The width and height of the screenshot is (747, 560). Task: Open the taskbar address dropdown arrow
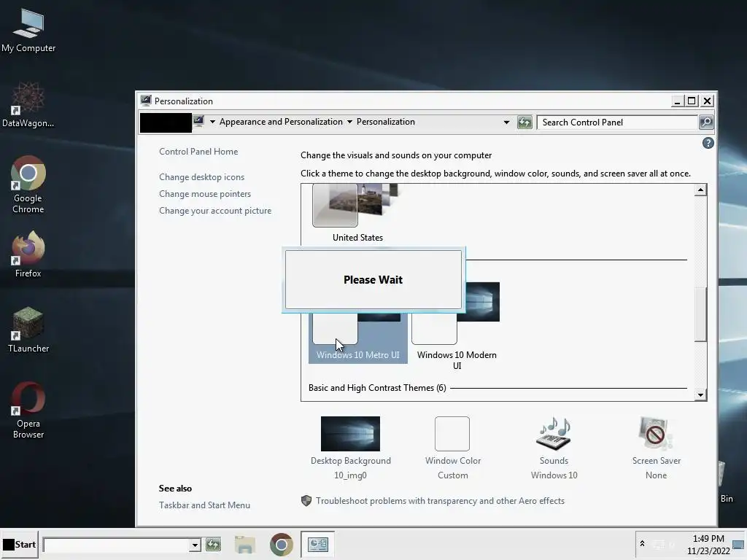point(194,545)
